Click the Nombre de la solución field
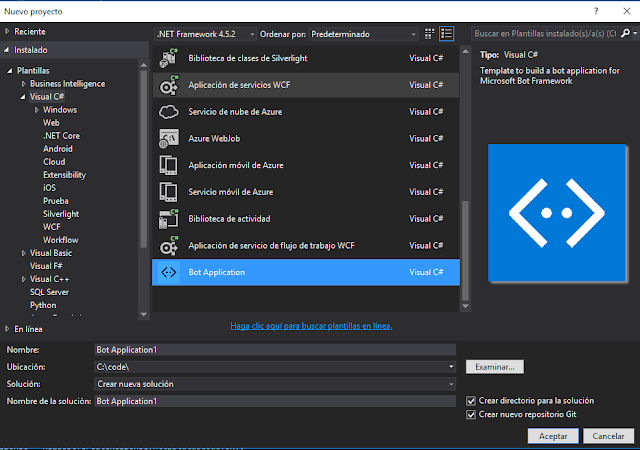640x450 pixels. (275, 401)
